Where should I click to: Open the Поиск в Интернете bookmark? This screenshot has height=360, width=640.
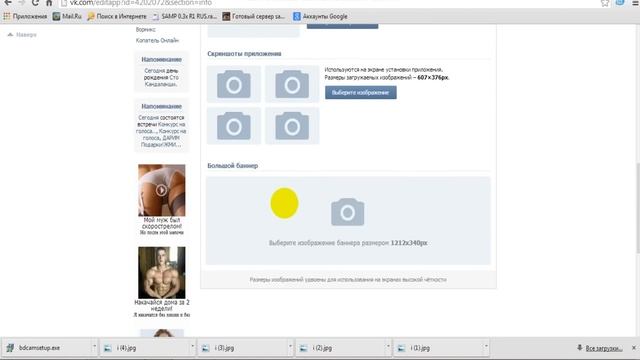coord(117,16)
